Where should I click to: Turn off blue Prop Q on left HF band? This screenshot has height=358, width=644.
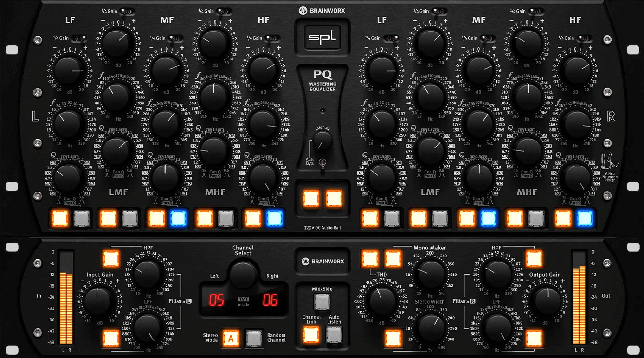pos(274,218)
